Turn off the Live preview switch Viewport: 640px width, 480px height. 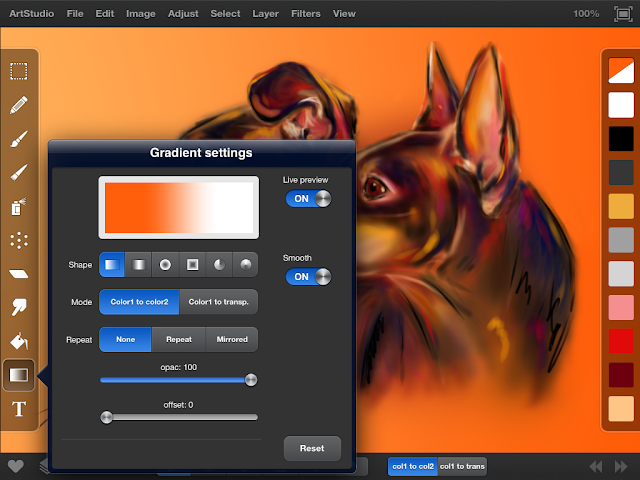click(x=309, y=199)
